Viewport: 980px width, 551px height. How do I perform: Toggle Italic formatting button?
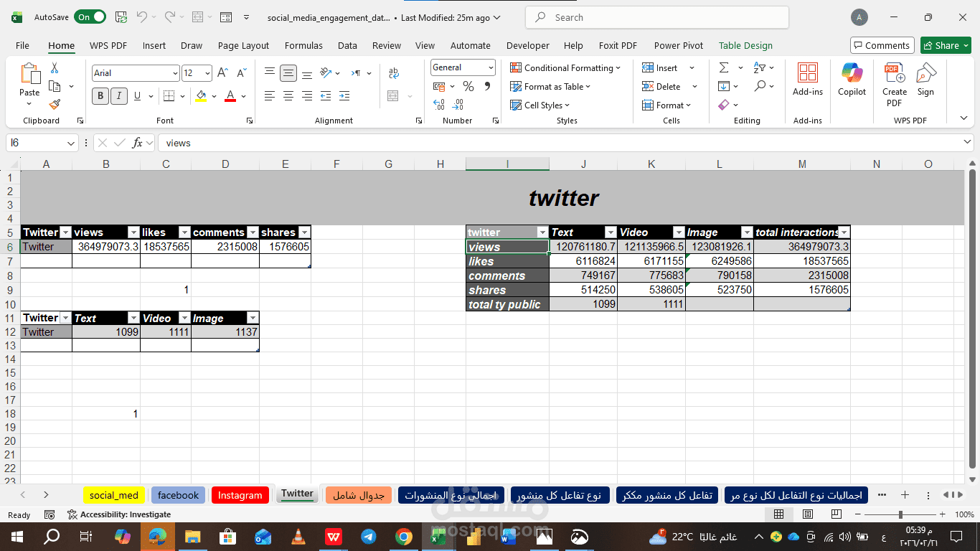(x=118, y=95)
